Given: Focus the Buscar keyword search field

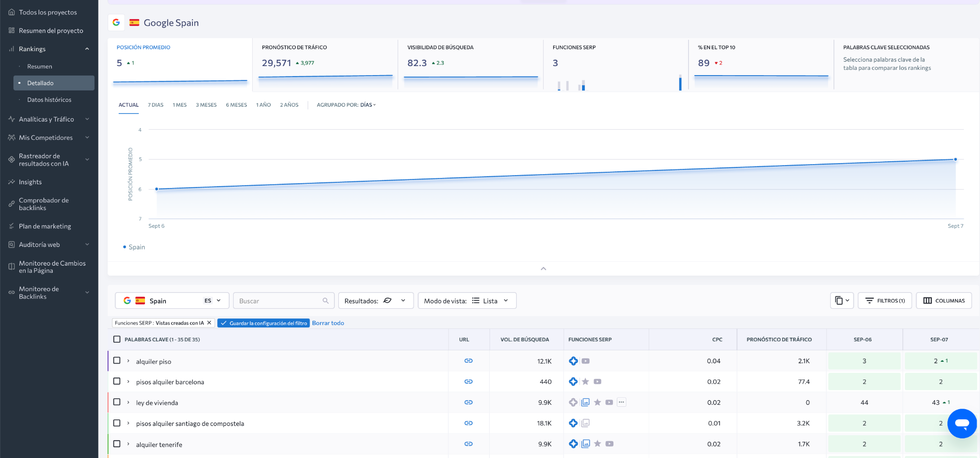Looking at the screenshot, I should pyautogui.click(x=284, y=301).
